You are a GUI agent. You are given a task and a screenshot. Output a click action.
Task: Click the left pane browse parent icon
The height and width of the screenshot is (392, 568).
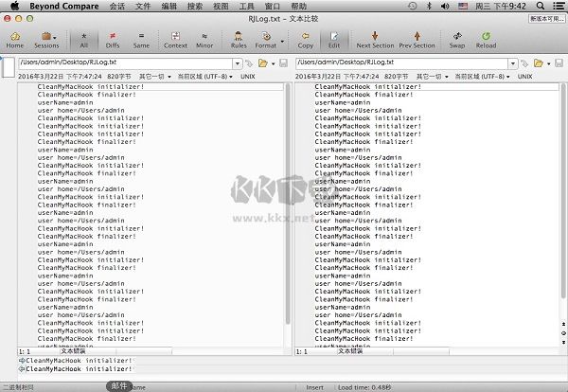pyautogui.click(x=249, y=63)
